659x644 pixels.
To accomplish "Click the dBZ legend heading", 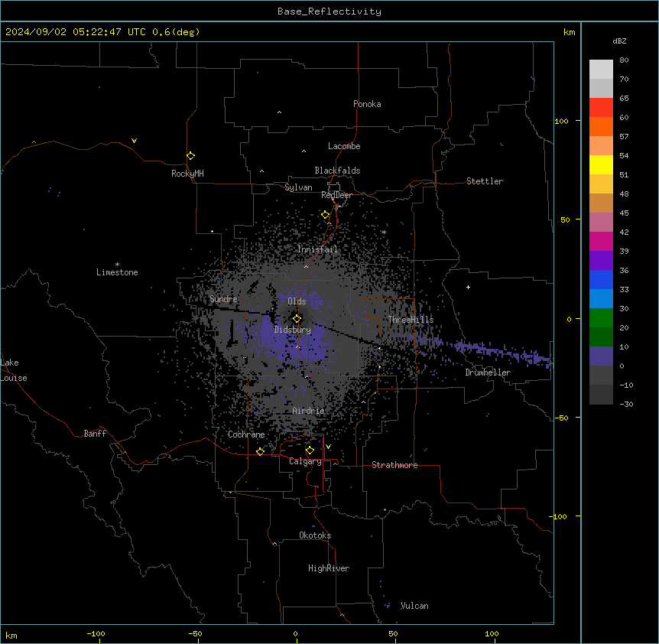I will (619, 41).
